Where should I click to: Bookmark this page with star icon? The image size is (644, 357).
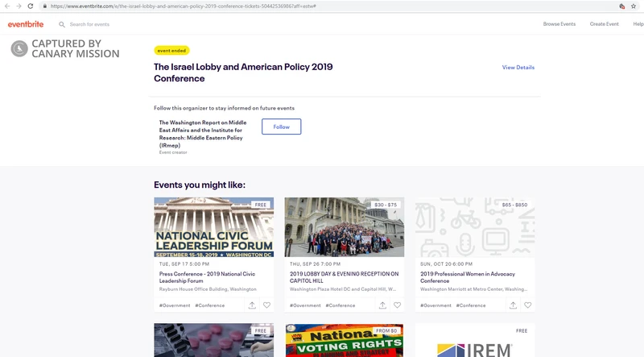[x=634, y=6]
